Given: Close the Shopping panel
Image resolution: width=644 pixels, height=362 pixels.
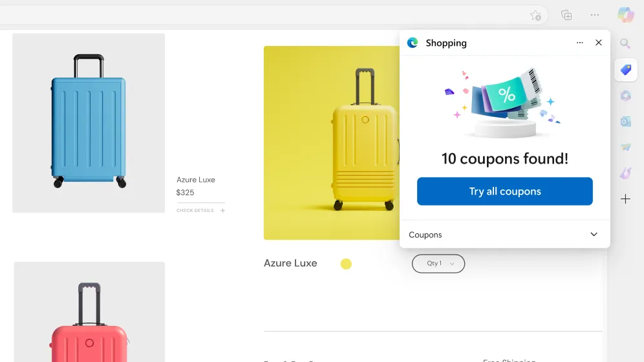Looking at the screenshot, I should point(599,43).
